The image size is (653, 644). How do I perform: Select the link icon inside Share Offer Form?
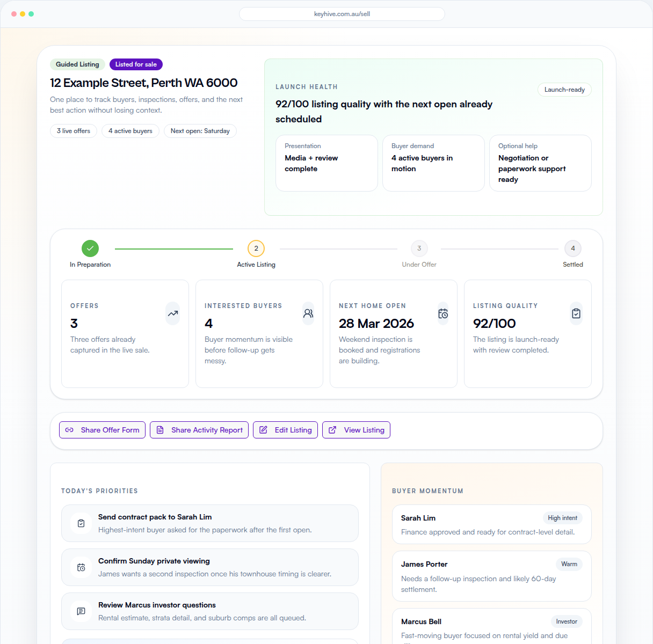click(69, 430)
